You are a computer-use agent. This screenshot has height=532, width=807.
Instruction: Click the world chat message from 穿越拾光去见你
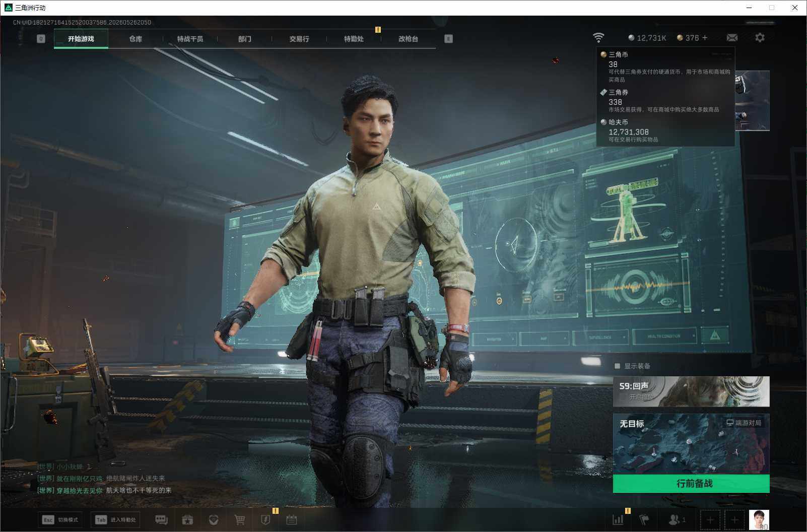point(104,490)
